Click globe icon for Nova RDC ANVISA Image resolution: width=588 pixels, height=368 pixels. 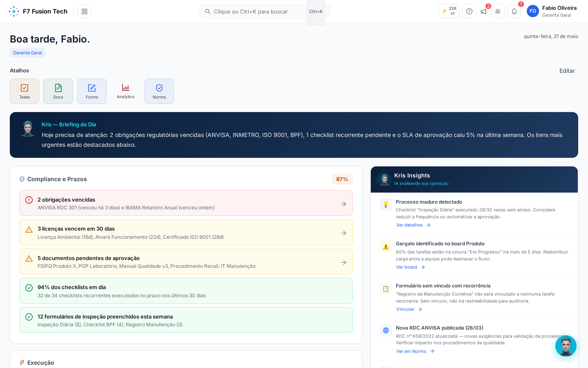(x=386, y=331)
